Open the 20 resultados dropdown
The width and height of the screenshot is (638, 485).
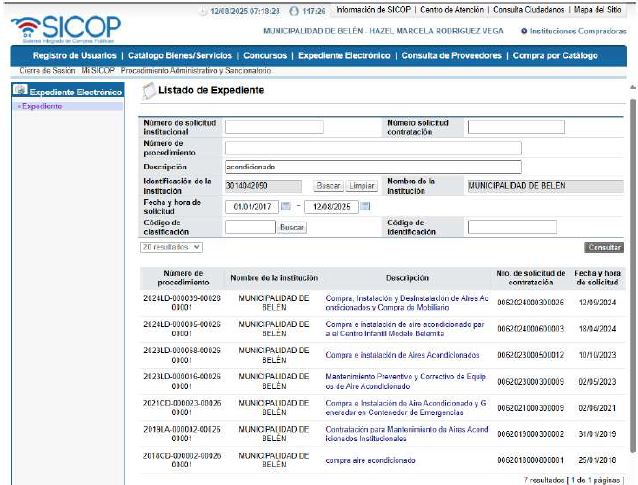[171, 247]
